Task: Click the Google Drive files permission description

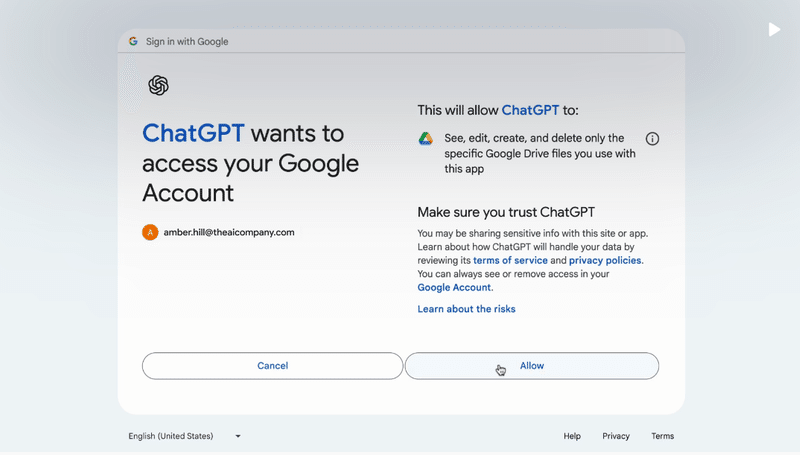Action: click(540, 154)
